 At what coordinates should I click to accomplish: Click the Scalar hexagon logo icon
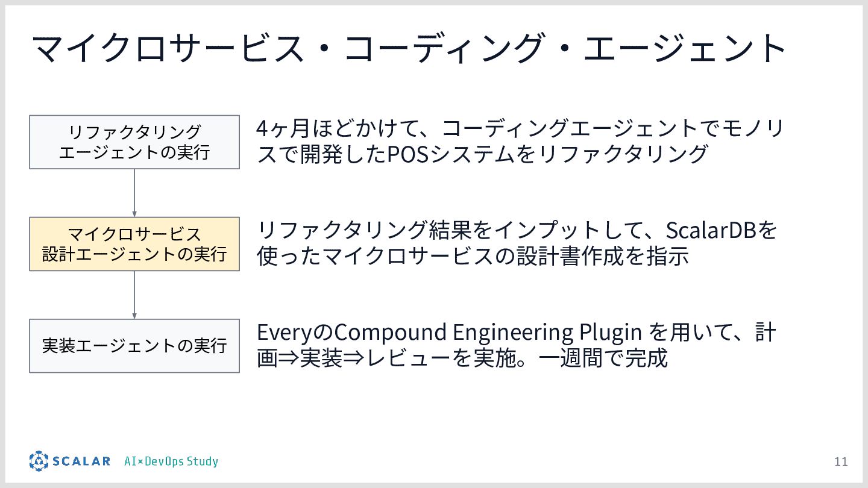point(39,461)
